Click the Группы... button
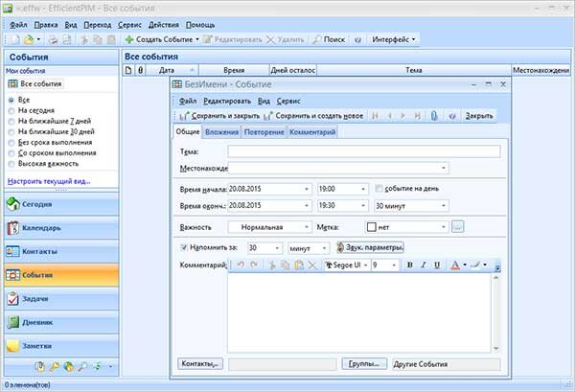Viewport: 575px width, 392px height. (x=364, y=364)
